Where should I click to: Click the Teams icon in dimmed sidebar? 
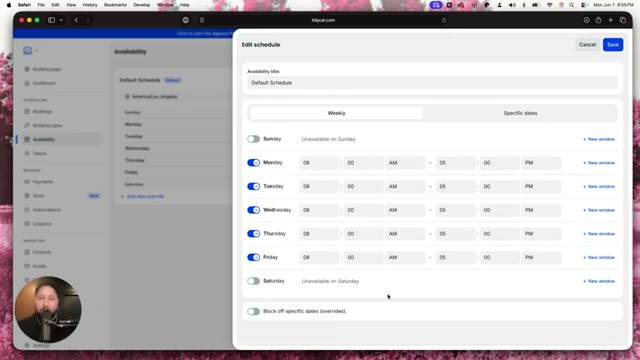pyautogui.click(x=27, y=153)
